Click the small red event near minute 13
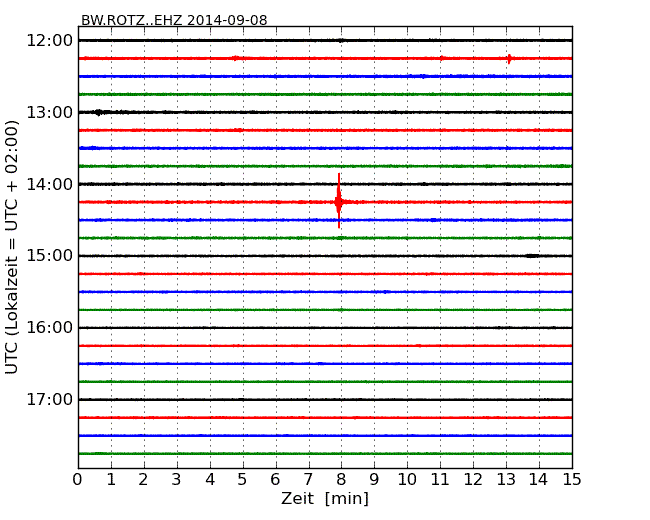The image size is (650, 520). pos(509,58)
